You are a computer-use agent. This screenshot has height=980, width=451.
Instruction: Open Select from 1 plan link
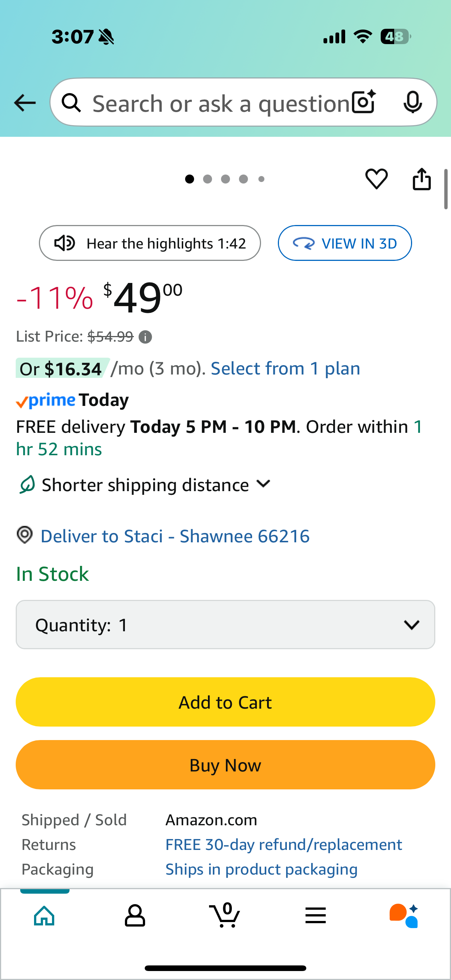point(285,368)
